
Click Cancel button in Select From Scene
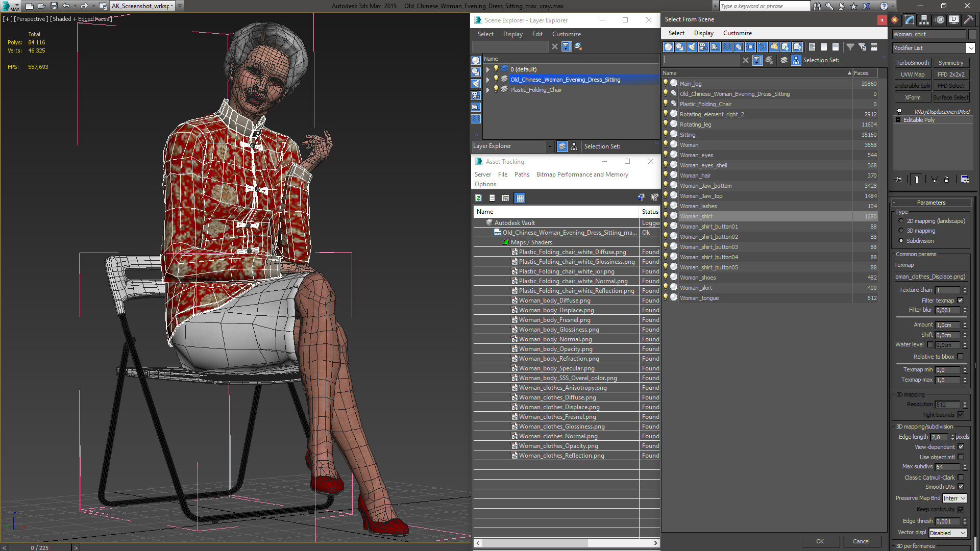click(x=861, y=541)
